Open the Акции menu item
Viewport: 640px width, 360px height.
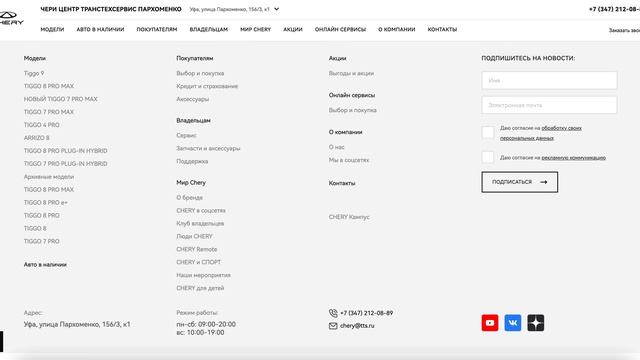pos(293,29)
